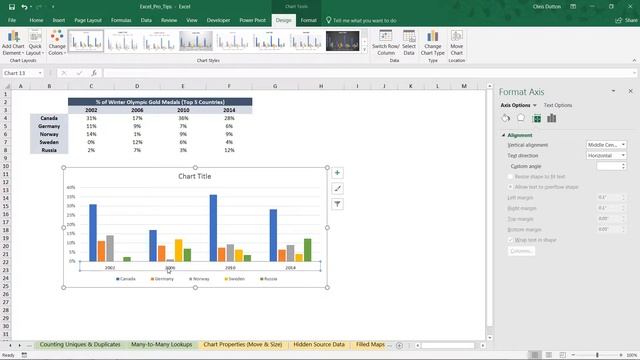Click the Canada row header cell
The height and width of the screenshot is (360, 640).
[x=49, y=118]
